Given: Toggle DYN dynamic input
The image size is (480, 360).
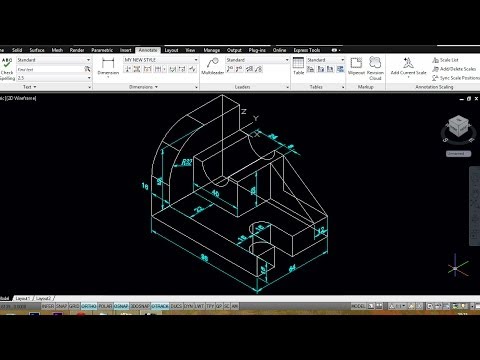Looking at the screenshot, I should [x=188, y=306].
